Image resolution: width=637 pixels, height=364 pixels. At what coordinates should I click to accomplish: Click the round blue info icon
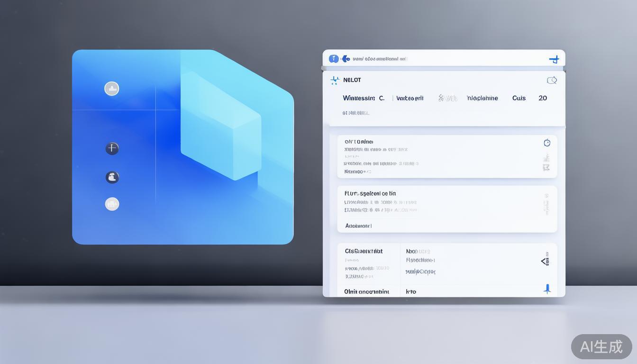(x=334, y=59)
